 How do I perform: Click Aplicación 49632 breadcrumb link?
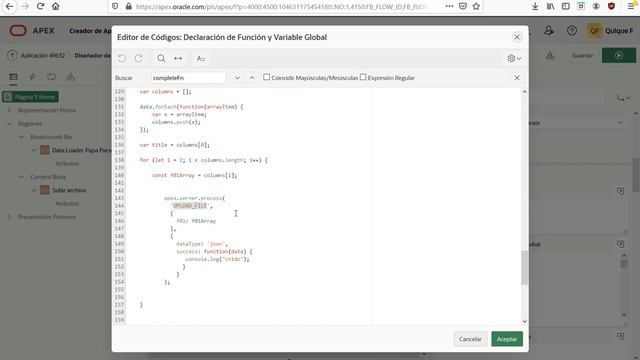pos(42,55)
